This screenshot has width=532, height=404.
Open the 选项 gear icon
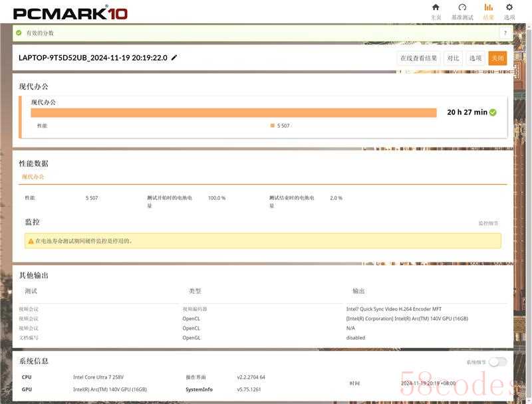[x=509, y=8]
